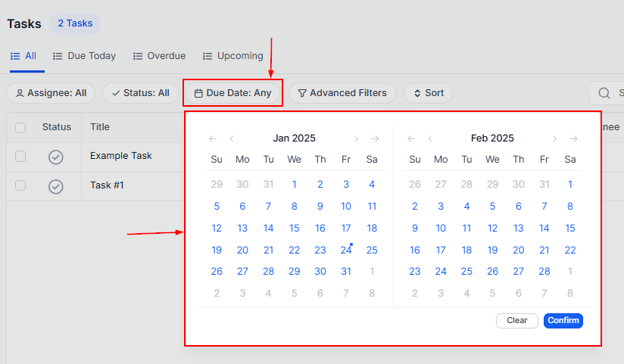Expand the Sort options dropdown

pos(428,93)
